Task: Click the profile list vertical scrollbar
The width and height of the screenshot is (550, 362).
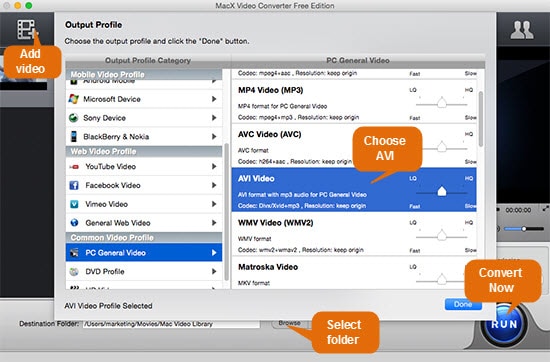Action: tap(481, 119)
